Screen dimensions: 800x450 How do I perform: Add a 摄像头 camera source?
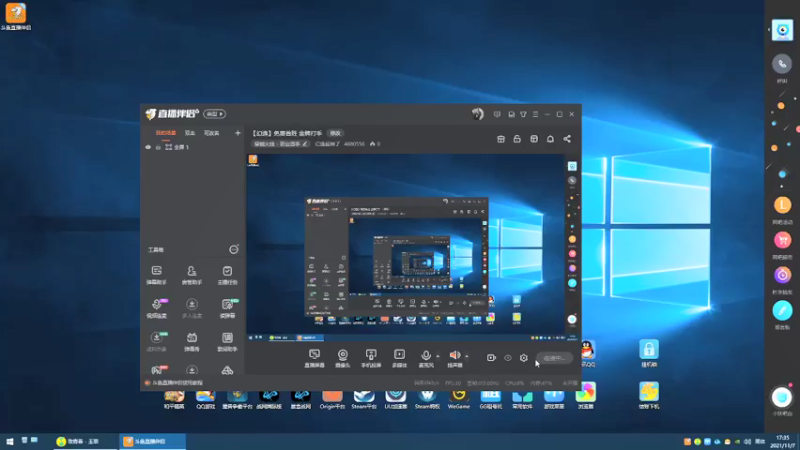click(342, 358)
